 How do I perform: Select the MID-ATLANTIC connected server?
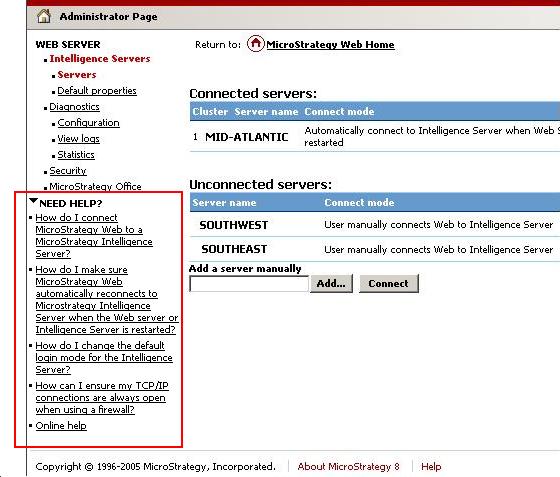point(246,137)
